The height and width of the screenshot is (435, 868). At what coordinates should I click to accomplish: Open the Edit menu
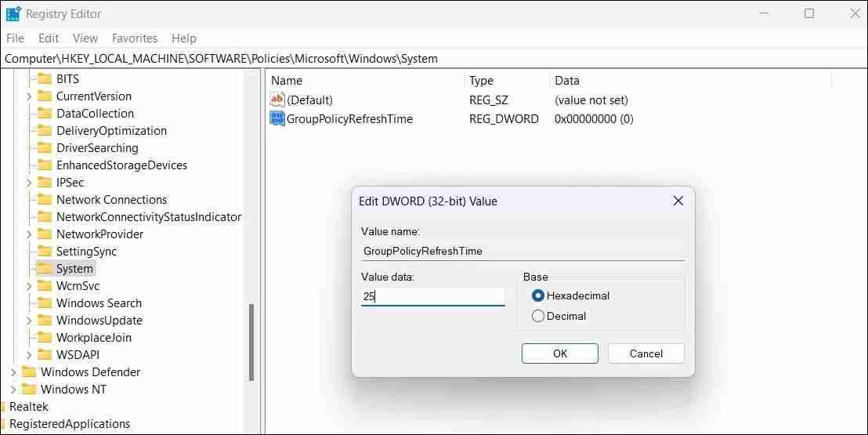click(x=49, y=38)
